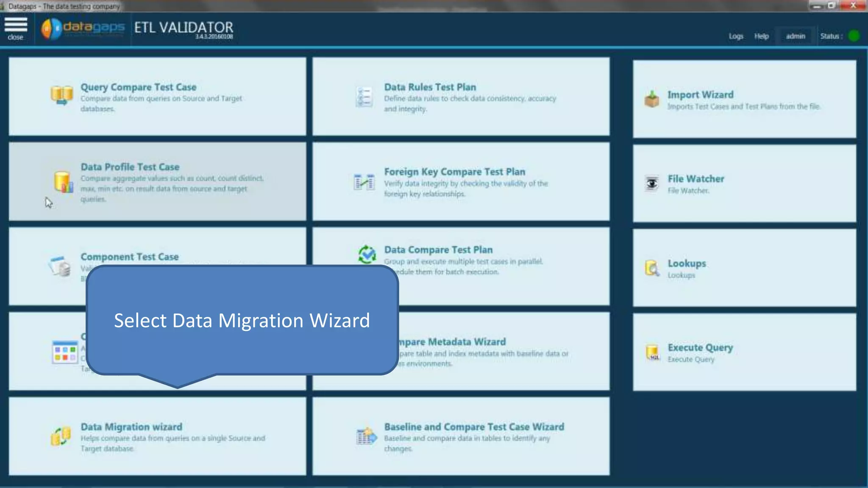Click description 'Compare data from queries on Source'
Image resolution: width=868 pixels, height=488 pixels.
pos(161,103)
